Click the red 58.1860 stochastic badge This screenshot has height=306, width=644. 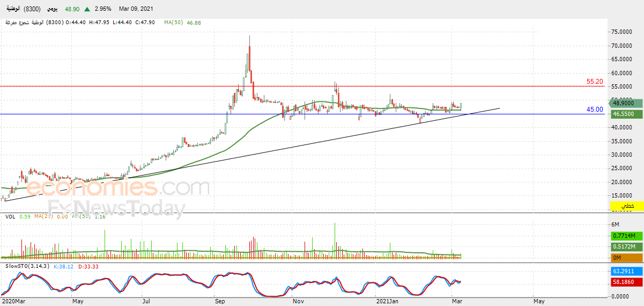click(626, 281)
